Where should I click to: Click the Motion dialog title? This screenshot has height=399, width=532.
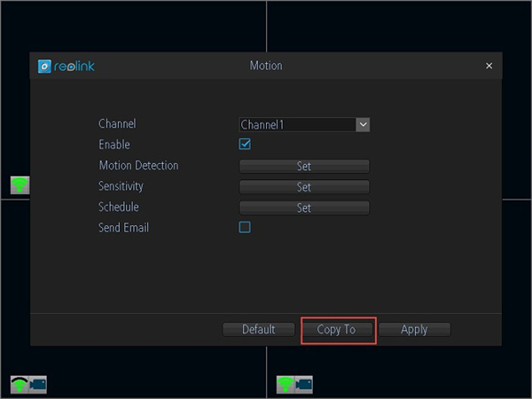tap(266, 66)
